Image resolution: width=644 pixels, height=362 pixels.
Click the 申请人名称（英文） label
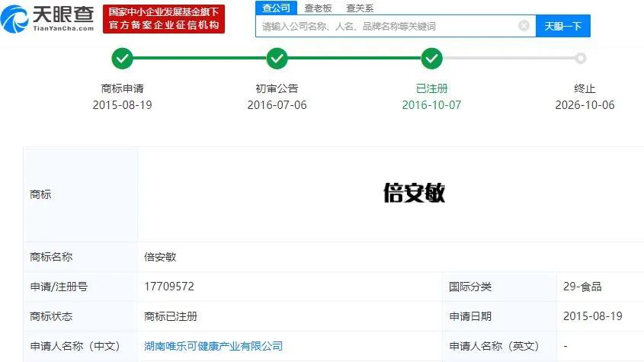(x=494, y=347)
